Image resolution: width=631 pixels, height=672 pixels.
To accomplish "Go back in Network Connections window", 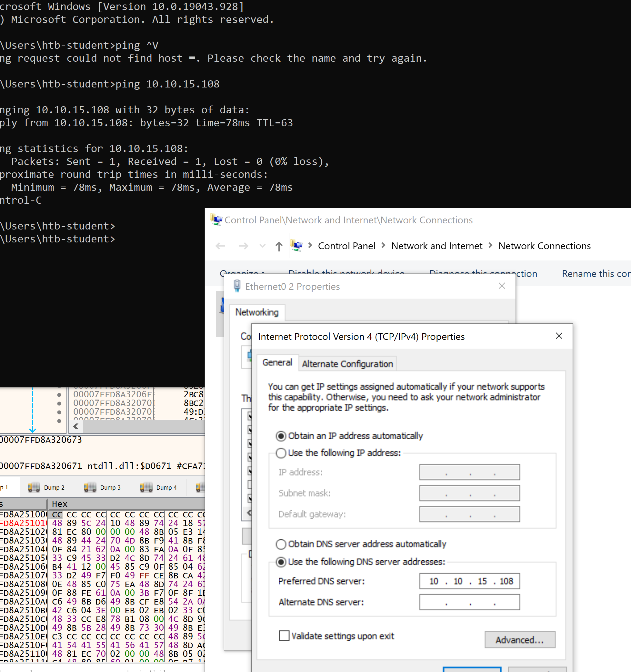I will (x=220, y=246).
